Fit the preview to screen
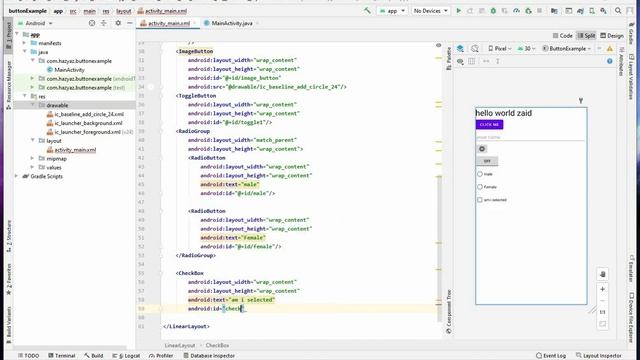This screenshot has width=640, height=360. [x=602, y=324]
